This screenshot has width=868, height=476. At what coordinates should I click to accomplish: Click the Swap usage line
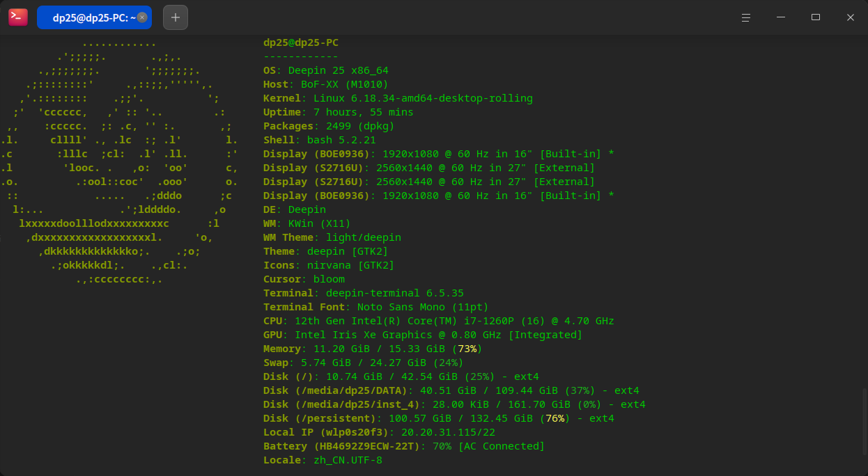point(364,363)
